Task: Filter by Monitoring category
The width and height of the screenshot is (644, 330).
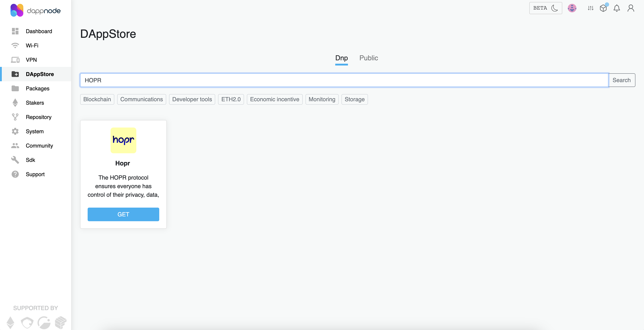Action: [322, 99]
